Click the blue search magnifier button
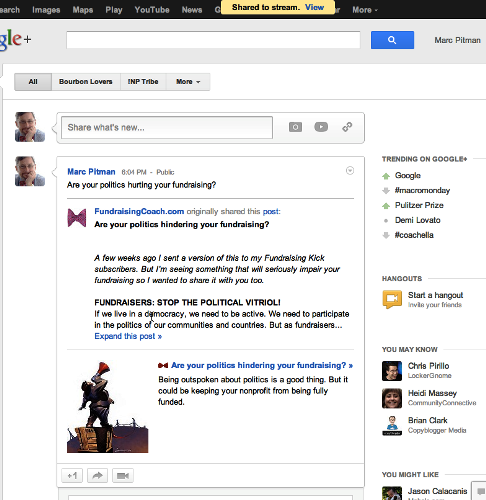Image resolution: width=486 pixels, height=500 pixels. (x=392, y=40)
